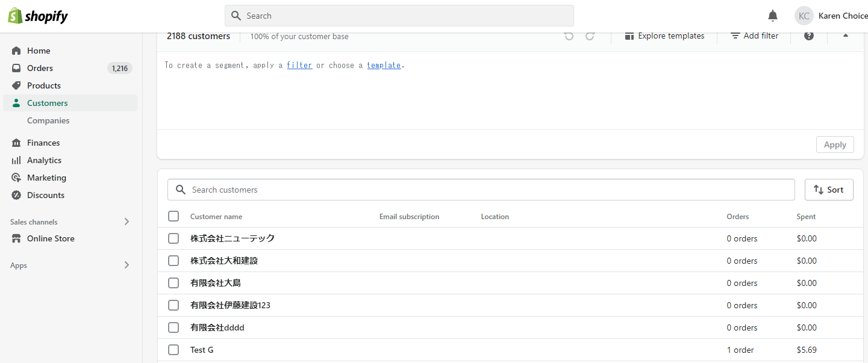This screenshot has height=363, width=868.
Task: Collapse the segment editor panel
Action: coord(846,36)
